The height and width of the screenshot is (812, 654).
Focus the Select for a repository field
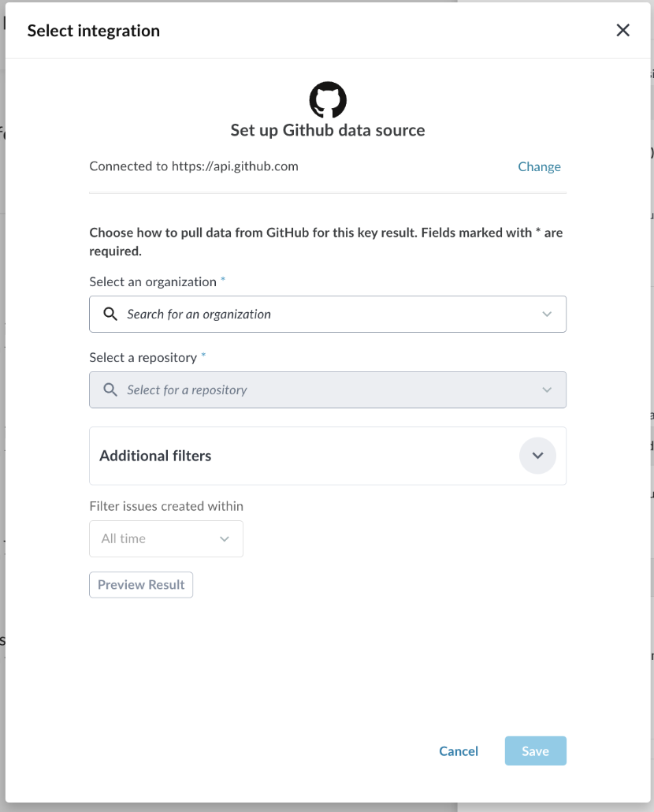pyautogui.click(x=328, y=389)
